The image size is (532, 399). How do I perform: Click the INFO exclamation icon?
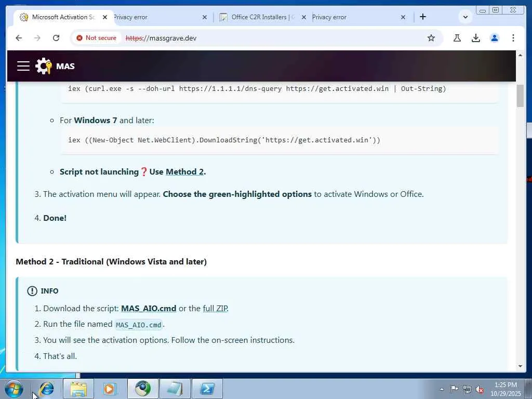[x=32, y=291]
